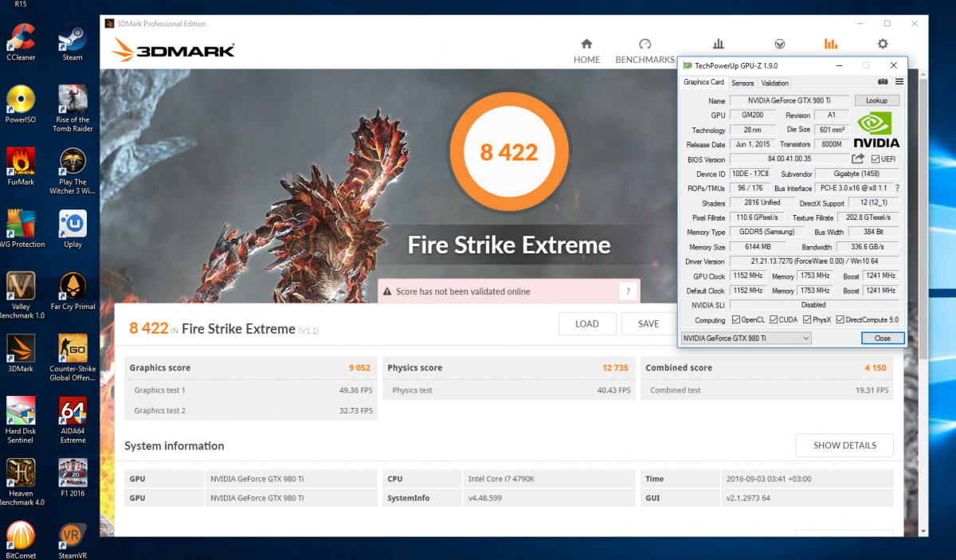Click the 'Graphics test 2' row
The height and width of the screenshot is (560, 956).
[x=251, y=410]
